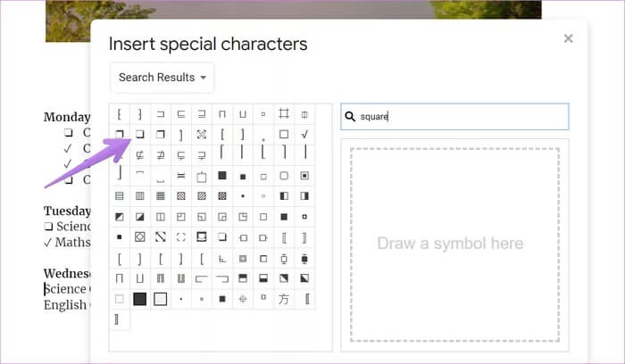Image resolution: width=625 pixels, height=364 pixels.
Task: Select the square image of or equal ⊑ symbol
Action: [181, 114]
